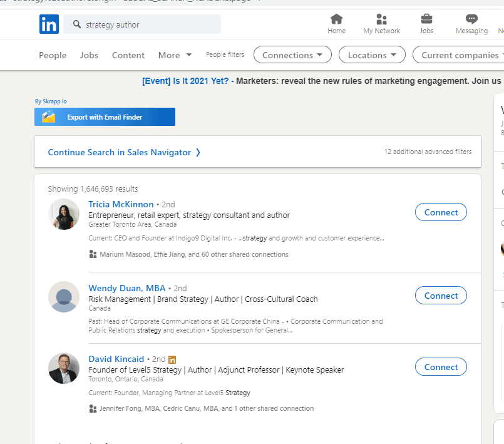Open Home from the navigation bar
This screenshot has width=504, height=444.
(x=337, y=24)
